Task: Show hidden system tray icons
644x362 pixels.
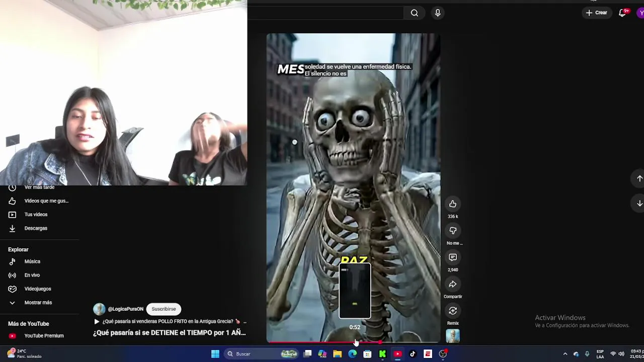Action: pyautogui.click(x=565, y=354)
